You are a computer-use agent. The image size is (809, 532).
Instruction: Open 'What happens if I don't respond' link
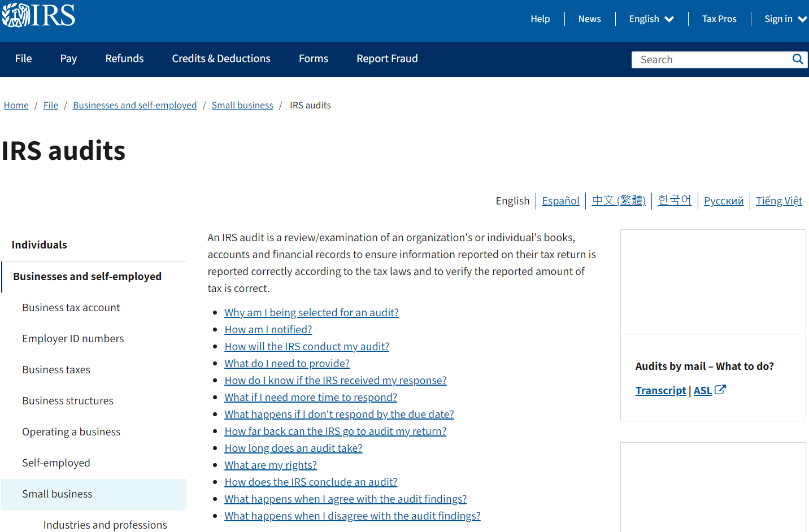click(339, 415)
